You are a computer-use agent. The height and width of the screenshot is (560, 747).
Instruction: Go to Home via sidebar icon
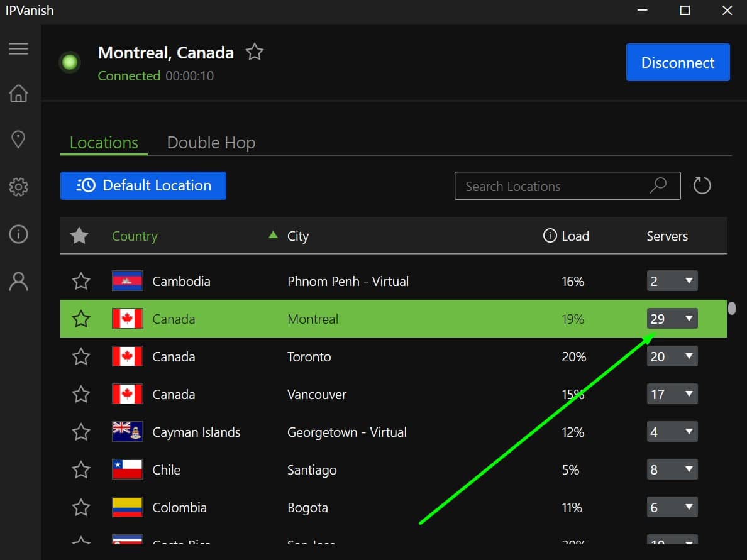18,93
